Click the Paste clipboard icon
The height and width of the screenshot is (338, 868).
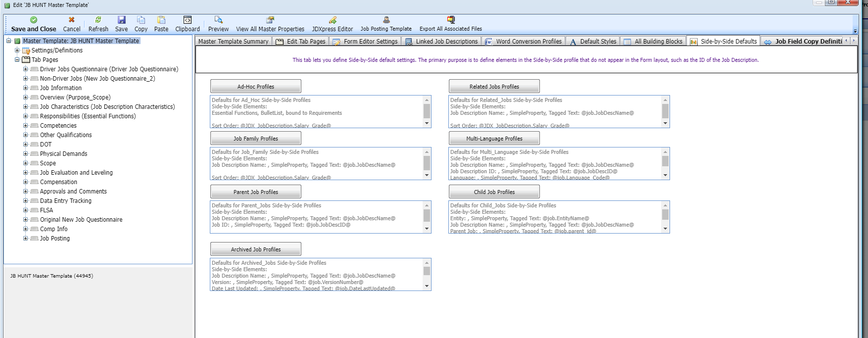[161, 20]
